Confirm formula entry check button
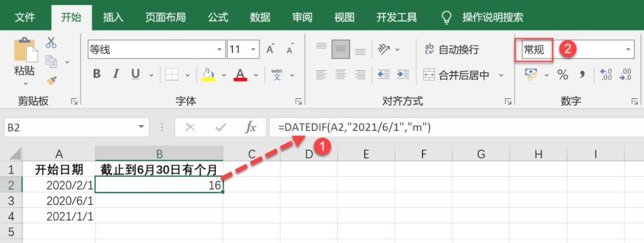 coord(221,127)
